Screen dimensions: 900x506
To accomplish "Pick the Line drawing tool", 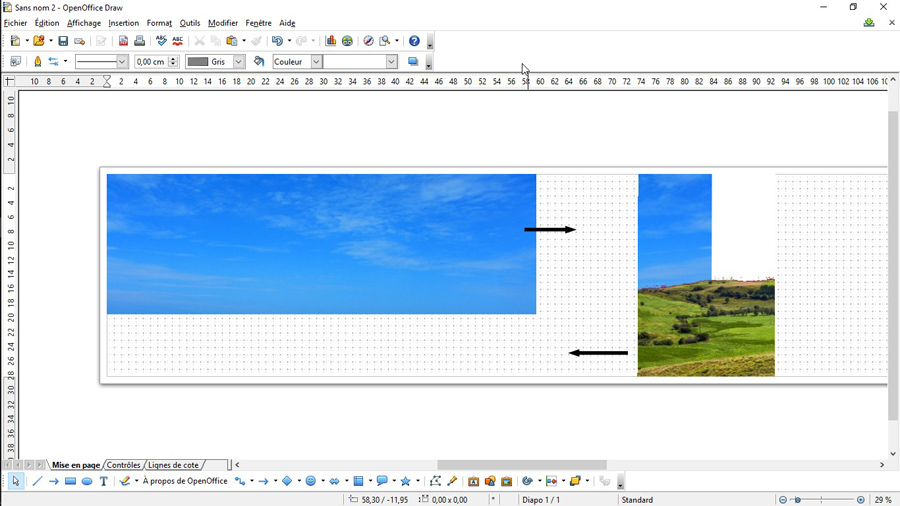I will (x=37, y=481).
